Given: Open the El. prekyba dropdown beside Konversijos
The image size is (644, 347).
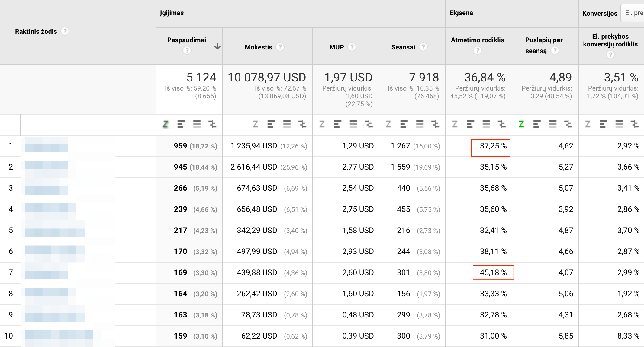Looking at the screenshot, I should click(633, 13).
